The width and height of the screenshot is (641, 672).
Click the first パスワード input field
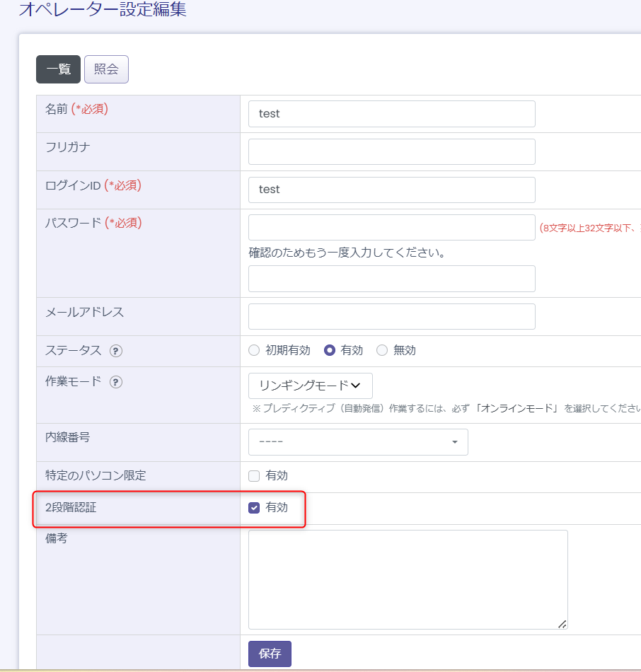(x=391, y=228)
